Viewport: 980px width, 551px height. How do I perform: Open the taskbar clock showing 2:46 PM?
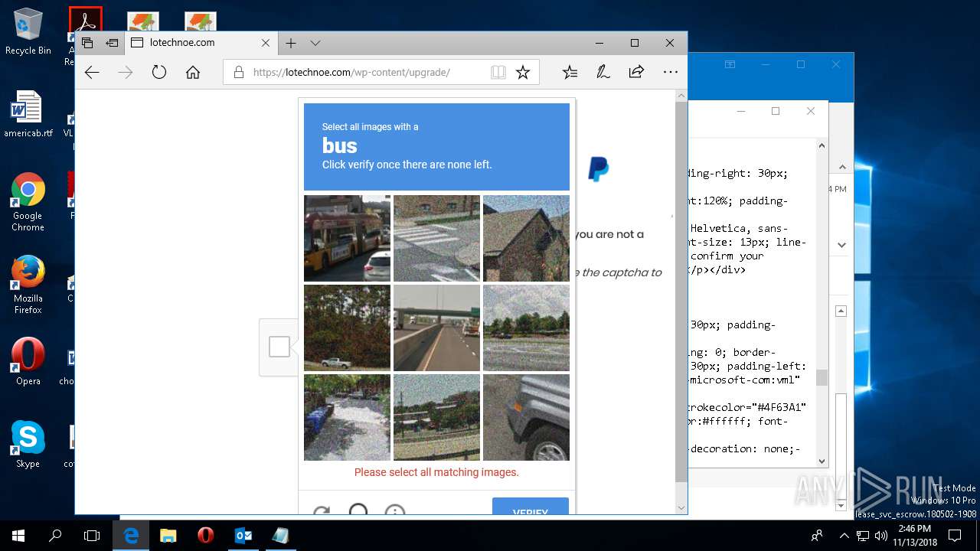point(913,536)
